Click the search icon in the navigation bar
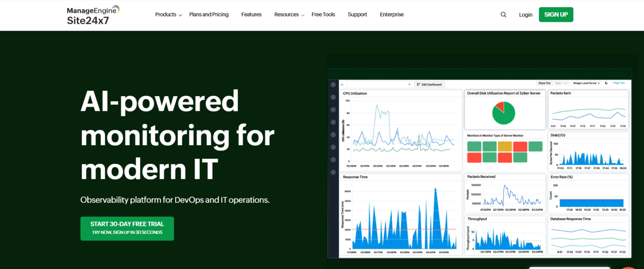 503,14
